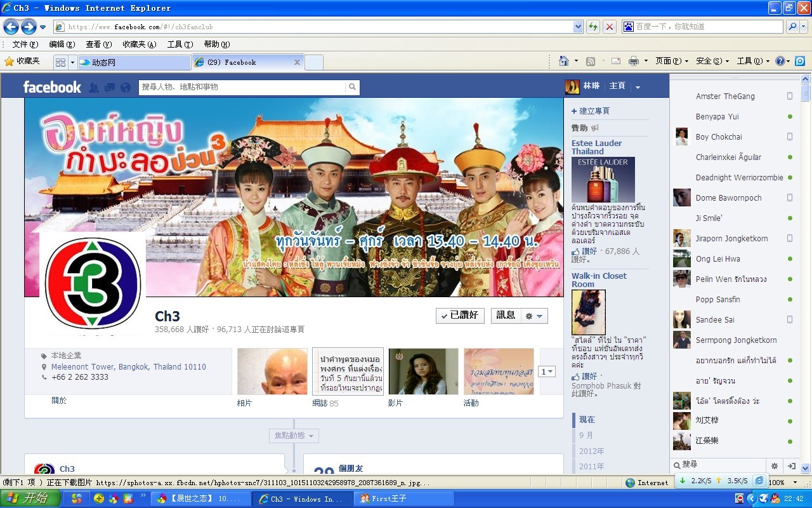This screenshot has width=812, height=508.
Task: Switch to the 动态网 tab
Action: click(x=134, y=62)
